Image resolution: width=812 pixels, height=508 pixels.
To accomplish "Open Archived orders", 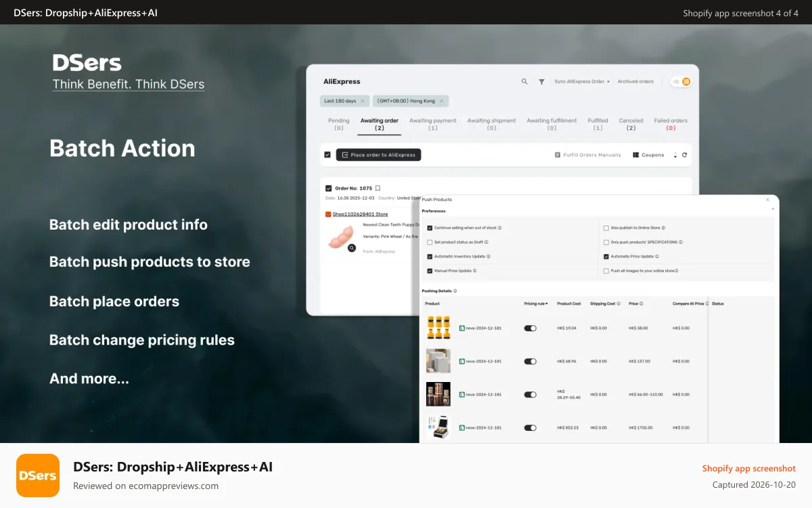I will point(635,81).
